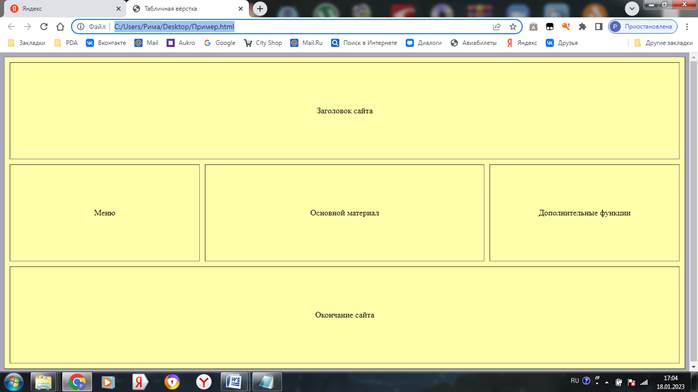Click the Windows Start button
Viewport: 698px width, 392px height.
(13, 382)
